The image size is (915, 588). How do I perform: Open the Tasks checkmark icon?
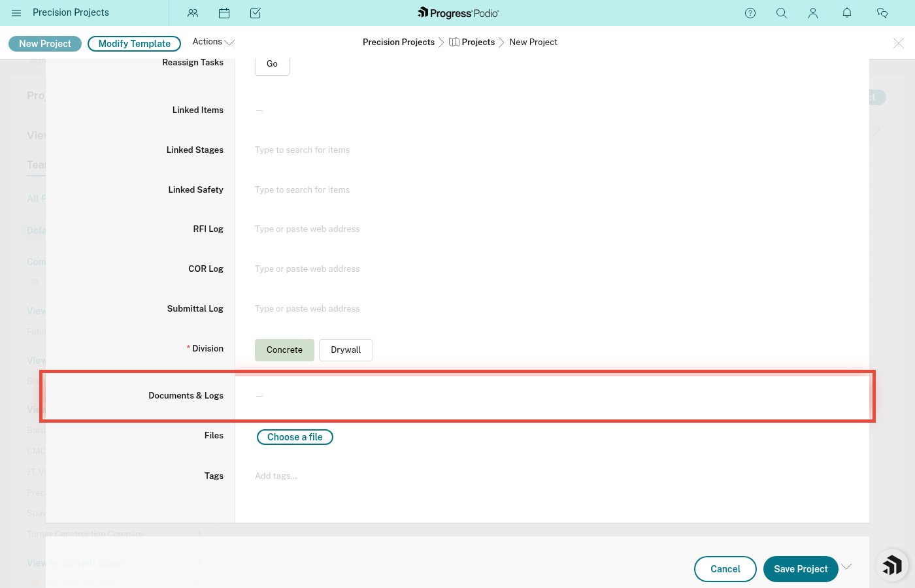pyautogui.click(x=256, y=13)
